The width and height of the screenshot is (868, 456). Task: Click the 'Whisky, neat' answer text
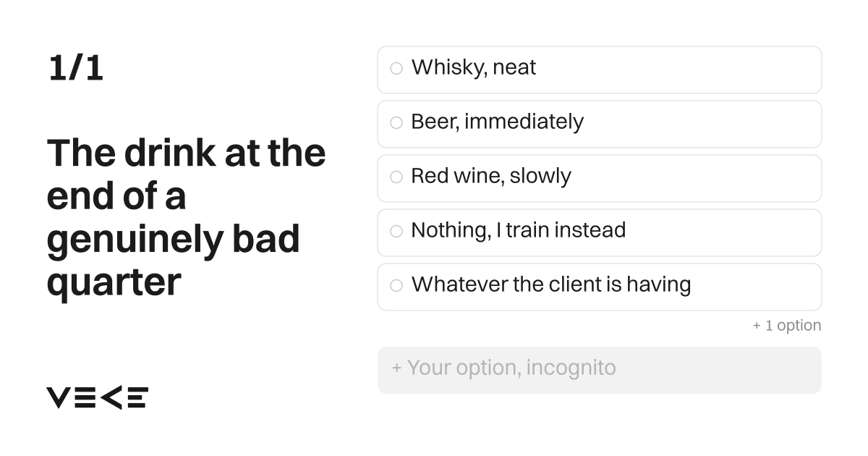474,67
